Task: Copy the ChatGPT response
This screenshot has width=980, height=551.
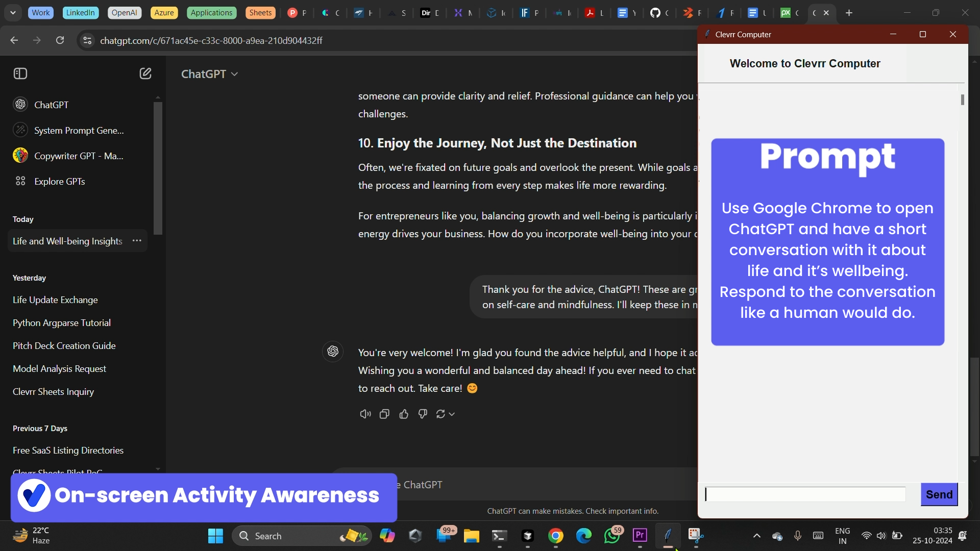Action: click(x=384, y=414)
